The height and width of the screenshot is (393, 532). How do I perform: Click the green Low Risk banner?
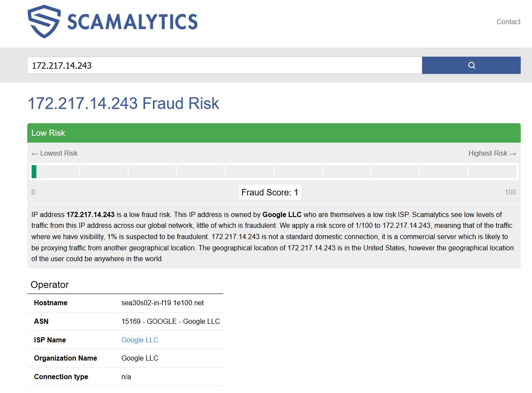tap(173, 133)
